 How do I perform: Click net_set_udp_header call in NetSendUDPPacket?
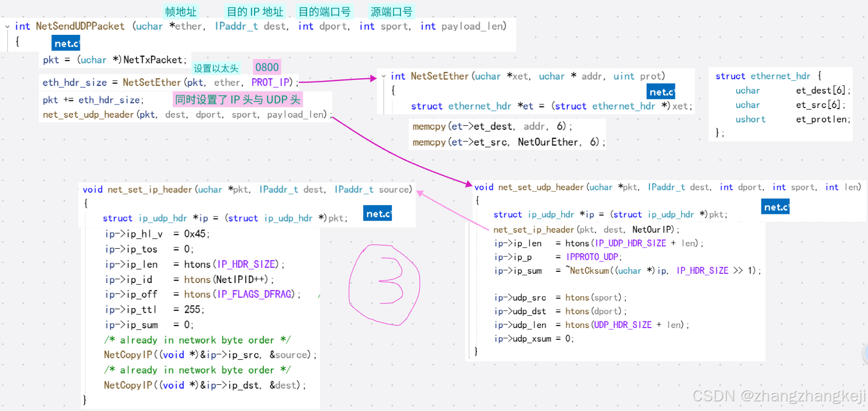click(187, 115)
